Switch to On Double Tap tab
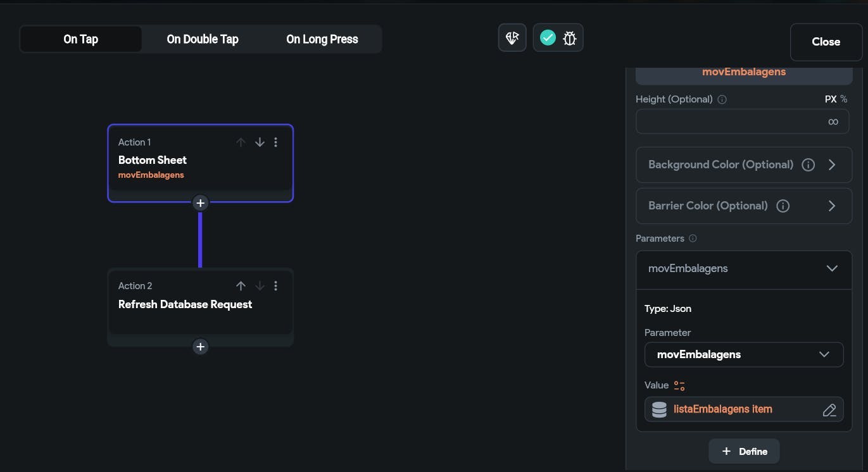The image size is (868, 472). click(x=203, y=39)
